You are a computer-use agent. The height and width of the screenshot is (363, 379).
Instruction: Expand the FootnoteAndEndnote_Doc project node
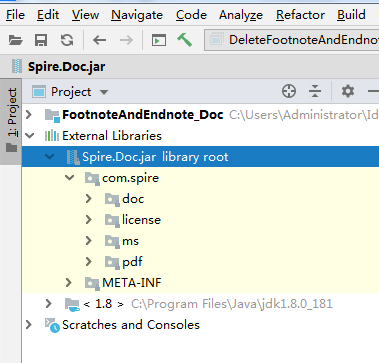click(x=29, y=115)
